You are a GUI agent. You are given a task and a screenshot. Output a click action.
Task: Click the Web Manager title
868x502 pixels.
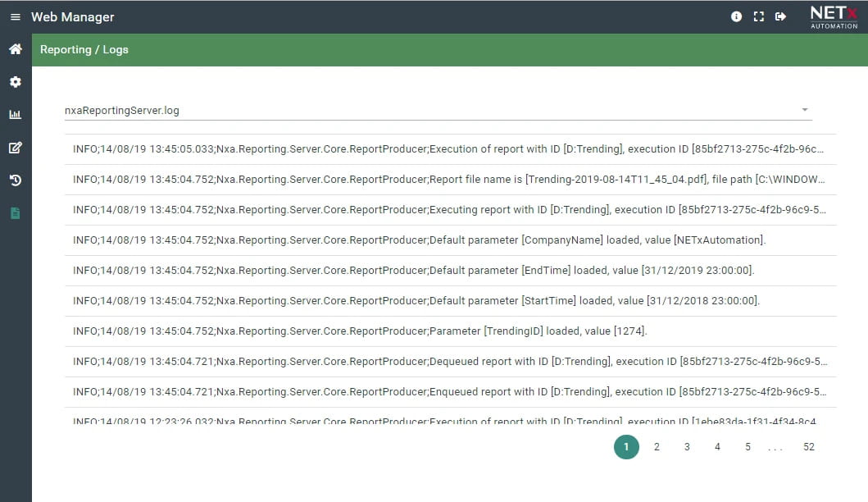(72, 17)
